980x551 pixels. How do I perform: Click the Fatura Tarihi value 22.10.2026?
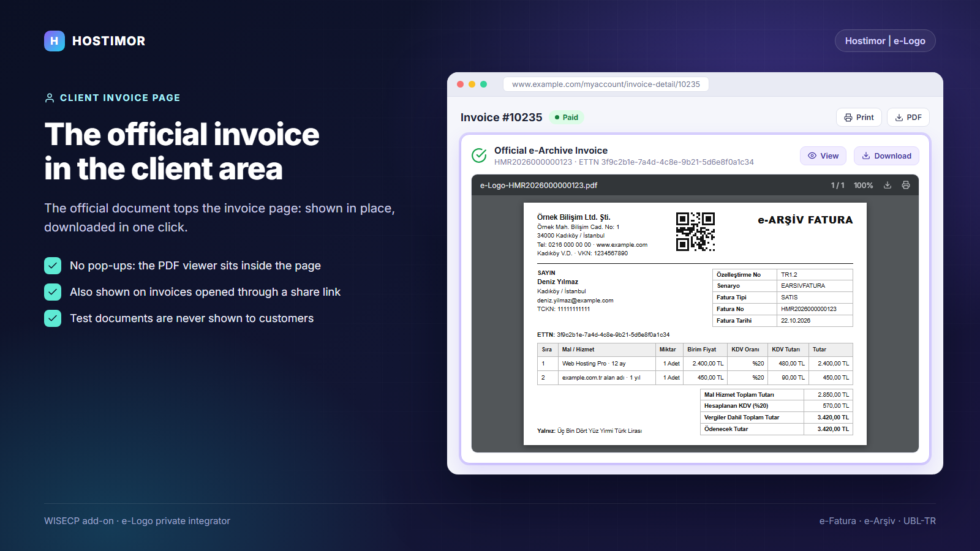(x=796, y=321)
